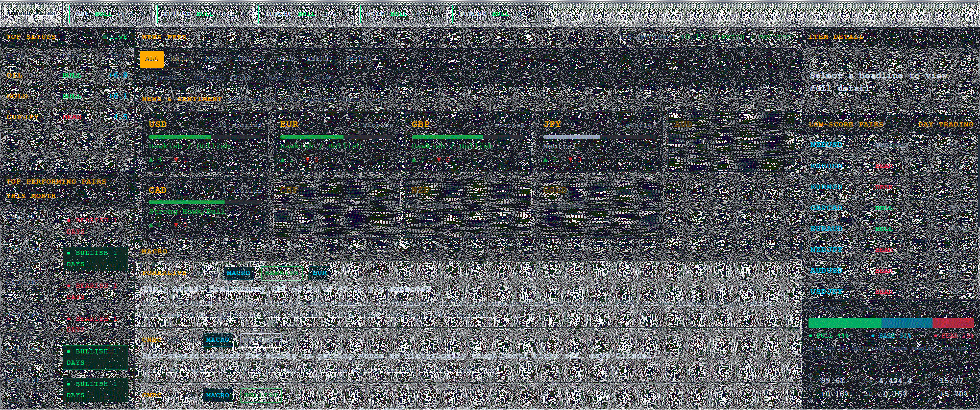This screenshot has width=980, height=410.
Task: Switch to the MACRO news filter tab
Action: pos(181,59)
